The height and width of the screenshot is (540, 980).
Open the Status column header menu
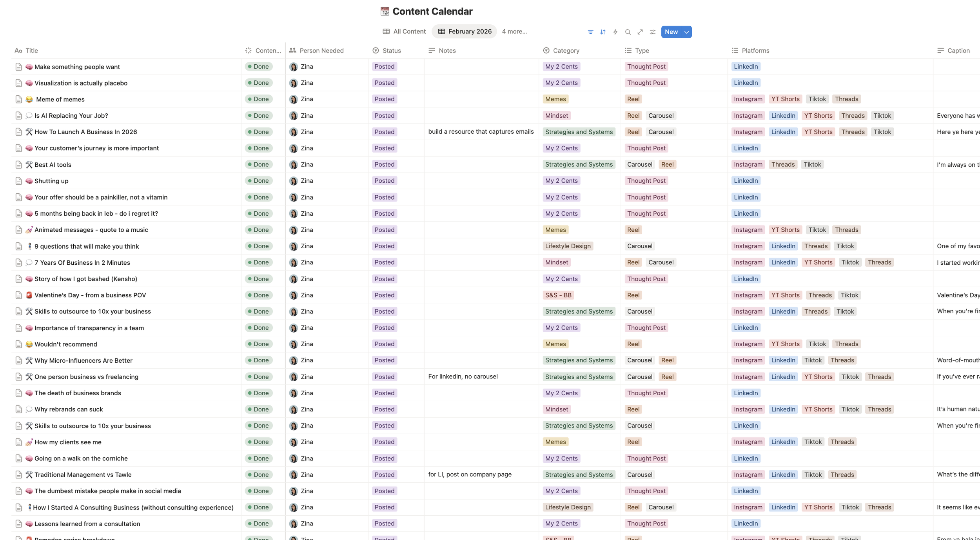click(391, 51)
